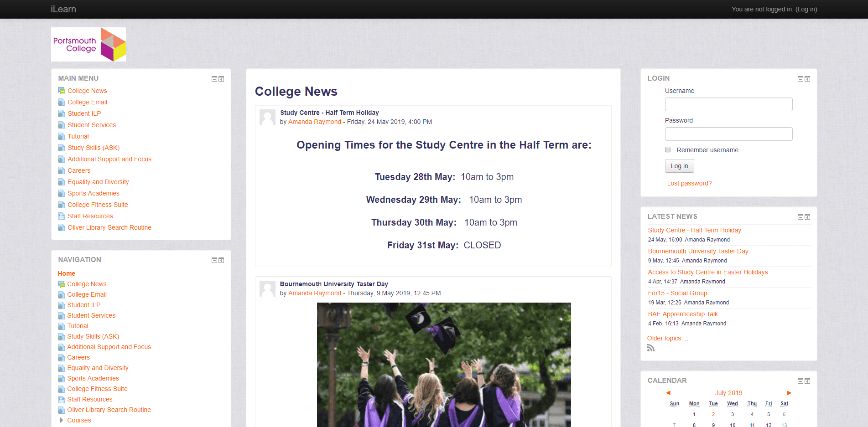This screenshot has height=427, width=868.
Task: Click Amanda Raymond avatar on Bournemouth post
Action: coord(267,288)
